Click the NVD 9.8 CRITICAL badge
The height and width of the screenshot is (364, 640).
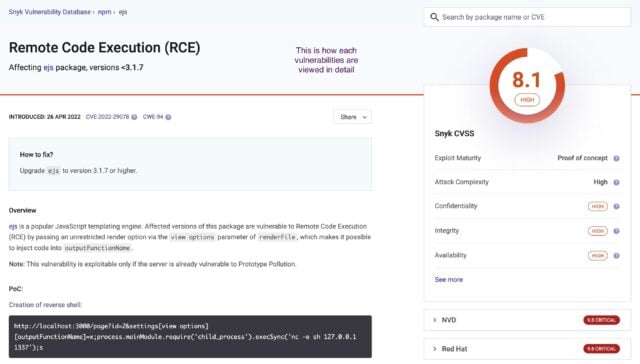[601, 320]
